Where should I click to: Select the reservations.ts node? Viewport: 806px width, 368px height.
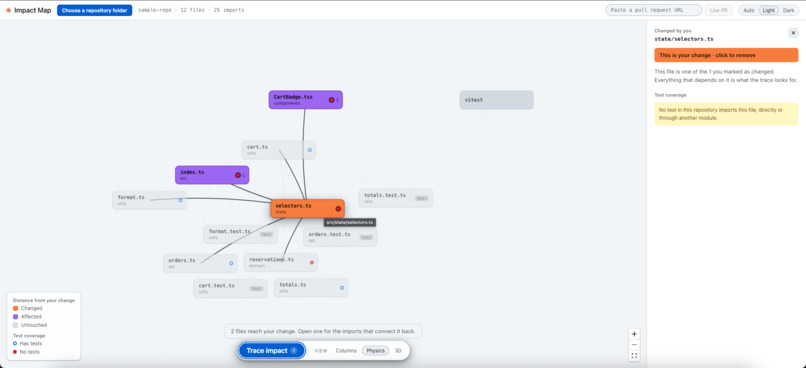[281, 262]
